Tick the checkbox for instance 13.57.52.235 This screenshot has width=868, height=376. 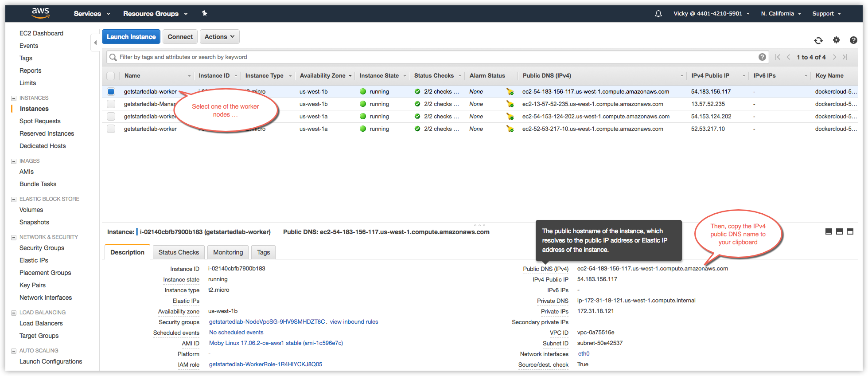pos(111,104)
